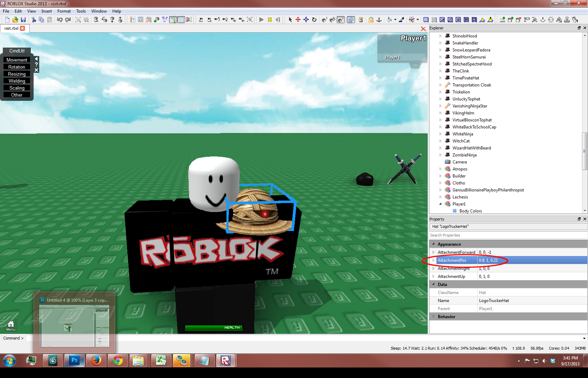Image resolution: width=588 pixels, height=378 pixels.
Task: Open the Material dropdown arrow
Action: [418, 20]
